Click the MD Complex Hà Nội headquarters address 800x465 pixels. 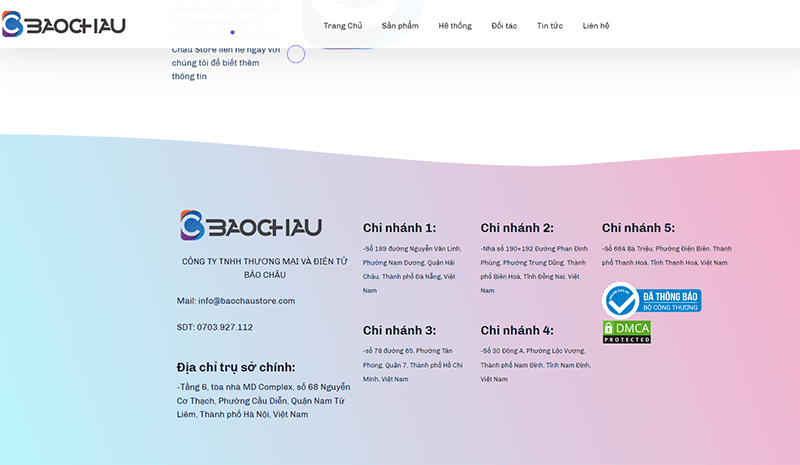[x=263, y=401]
